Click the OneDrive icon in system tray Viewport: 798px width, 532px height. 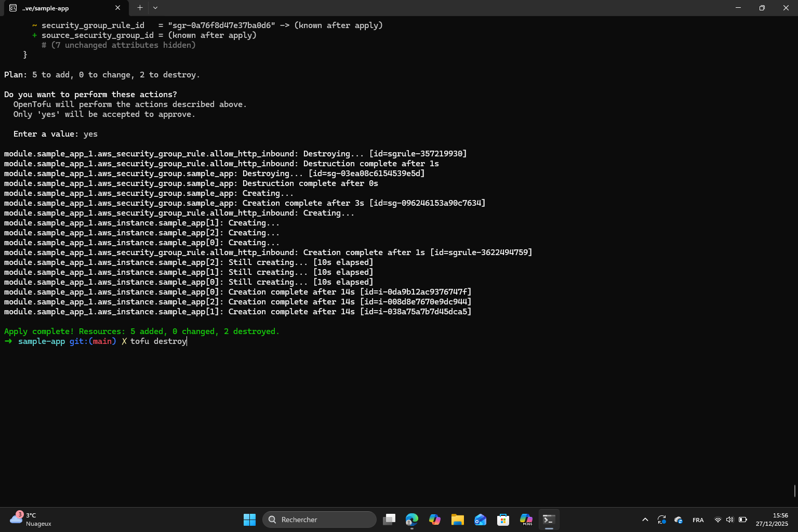tap(679, 519)
